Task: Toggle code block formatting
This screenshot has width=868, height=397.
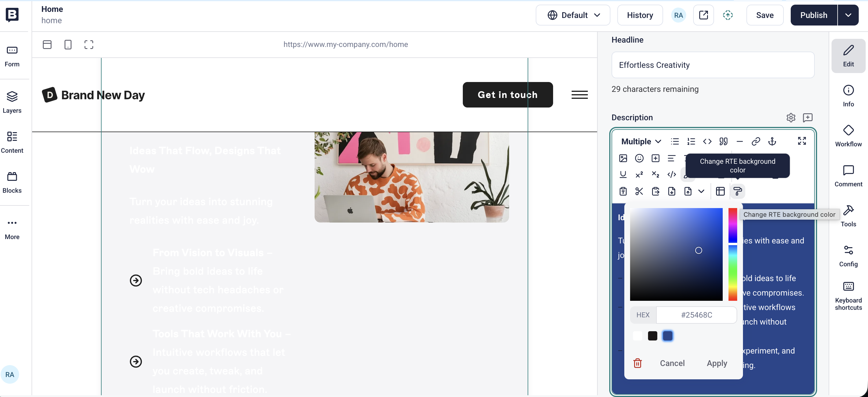Action: tap(707, 141)
